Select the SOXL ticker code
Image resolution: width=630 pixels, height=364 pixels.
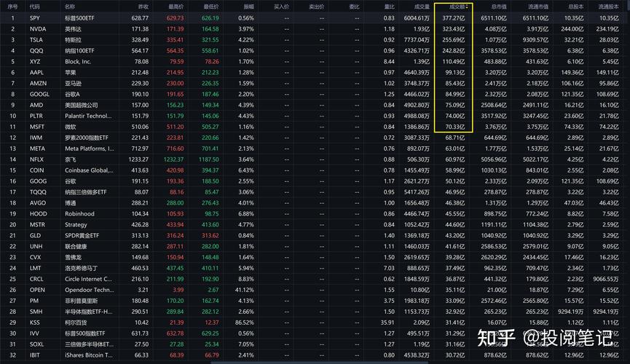[37, 344]
